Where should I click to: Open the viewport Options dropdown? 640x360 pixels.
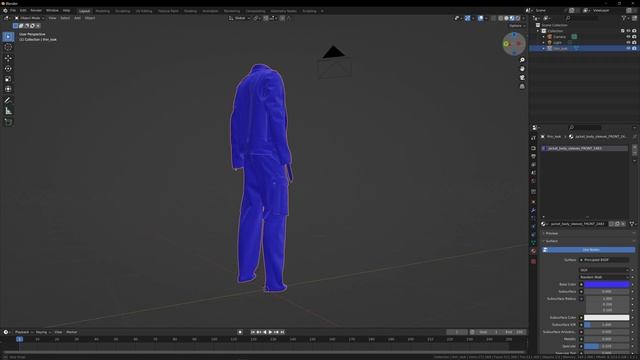517,26
